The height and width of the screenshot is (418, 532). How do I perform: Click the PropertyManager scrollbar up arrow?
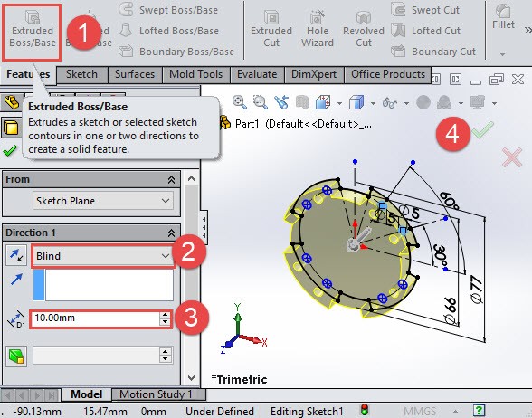[191, 178]
